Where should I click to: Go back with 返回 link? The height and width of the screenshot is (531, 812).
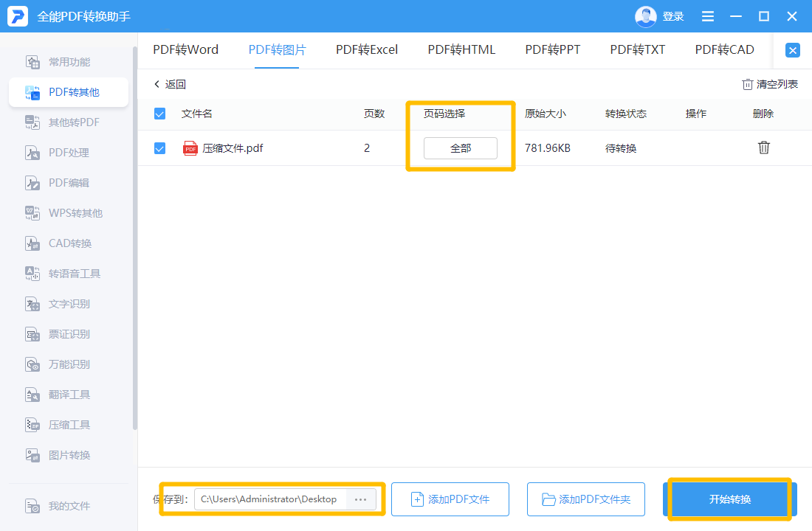tap(170, 84)
